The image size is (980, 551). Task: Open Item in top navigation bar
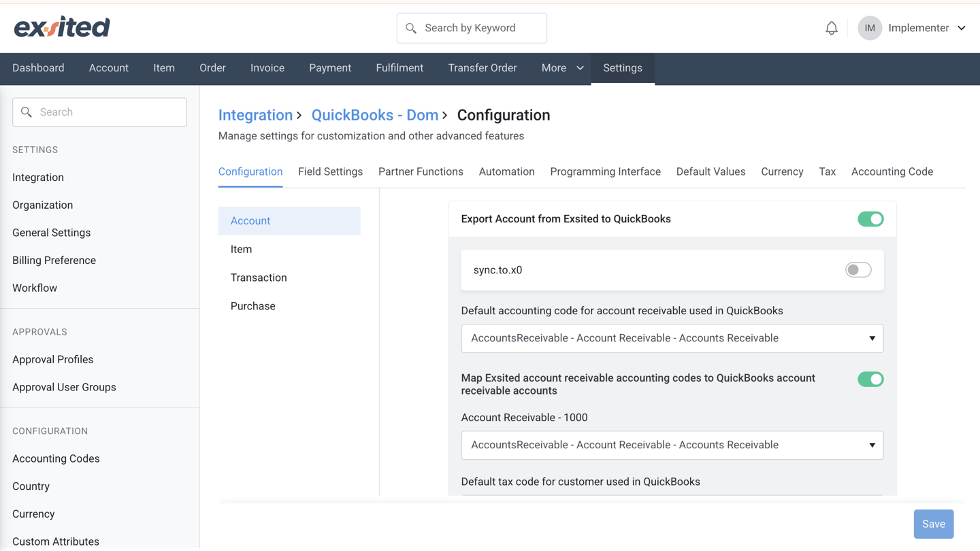pyautogui.click(x=164, y=68)
